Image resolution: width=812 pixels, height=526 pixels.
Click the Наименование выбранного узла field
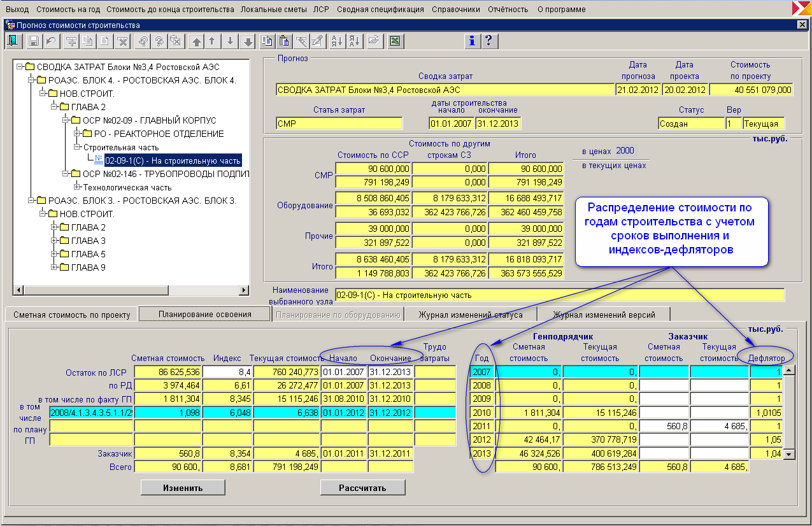tap(560, 295)
